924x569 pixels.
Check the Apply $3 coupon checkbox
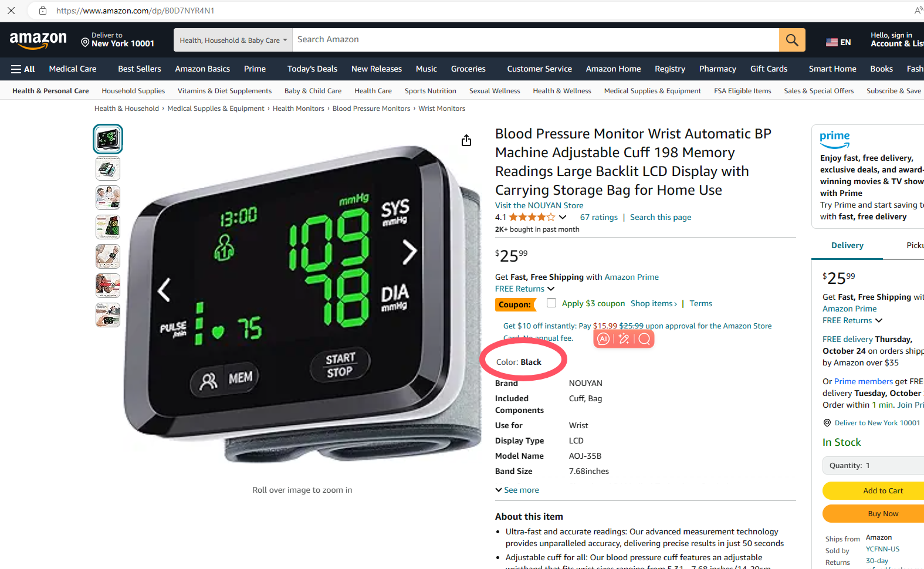(551, 303)
